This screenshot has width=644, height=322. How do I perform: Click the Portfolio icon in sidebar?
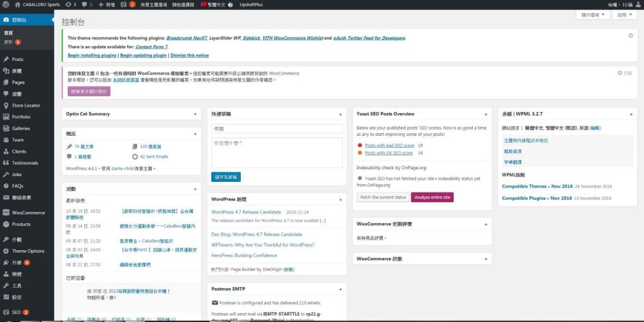[x=6, y=116]
